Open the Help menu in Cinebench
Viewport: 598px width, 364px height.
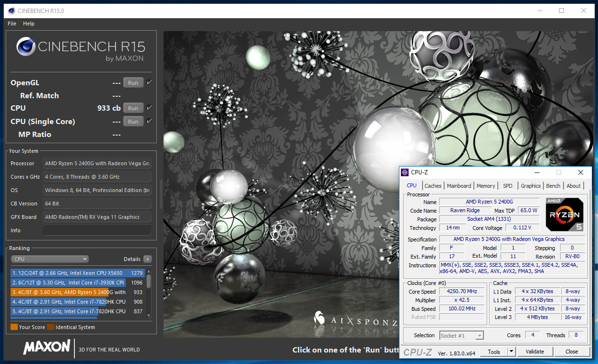click(x=29, y=23)
